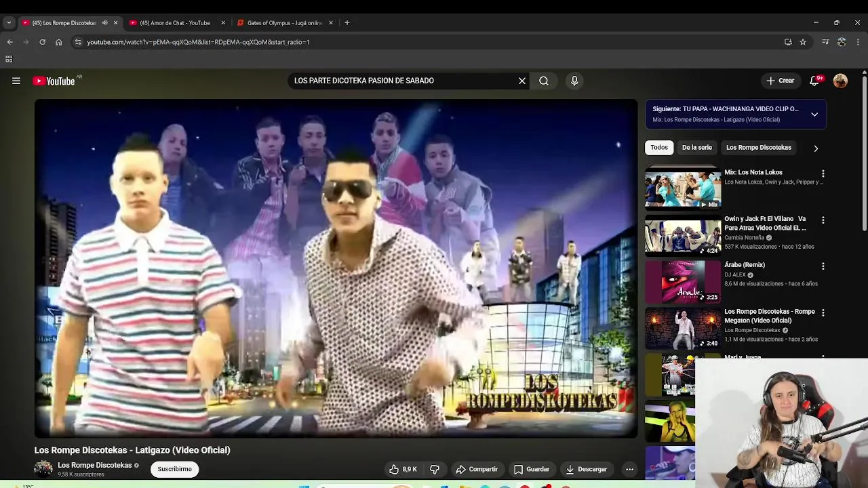The image size is (868, 488).
Task: Open Mix: Los Nota Lokos thumbnail
Action: pyautogui.click(x=683, y=188)
